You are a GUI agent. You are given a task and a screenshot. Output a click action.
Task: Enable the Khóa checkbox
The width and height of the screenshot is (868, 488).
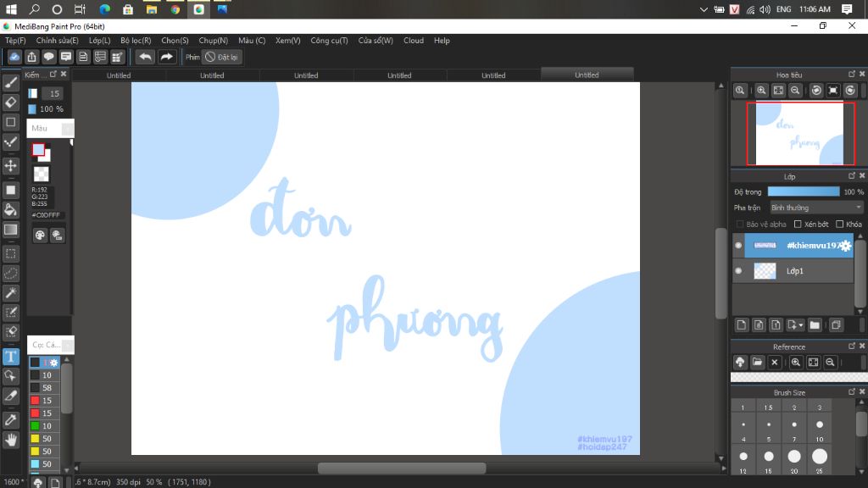coord(840,224)
